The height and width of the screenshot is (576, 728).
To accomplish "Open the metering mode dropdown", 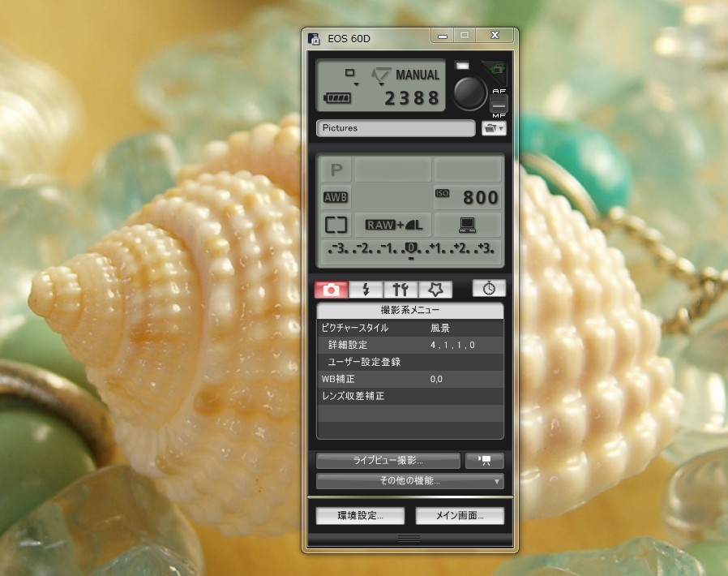I will tap(381, 75).
